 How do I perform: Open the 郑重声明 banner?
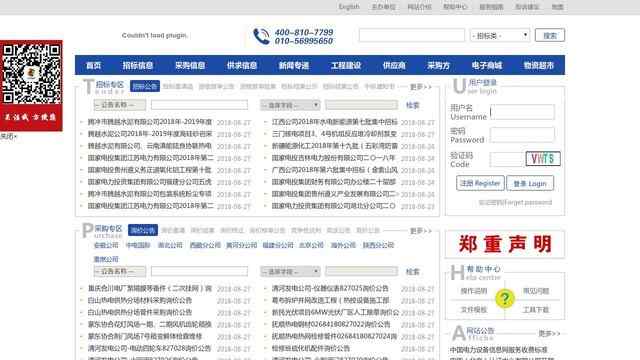tap(505, 244)
